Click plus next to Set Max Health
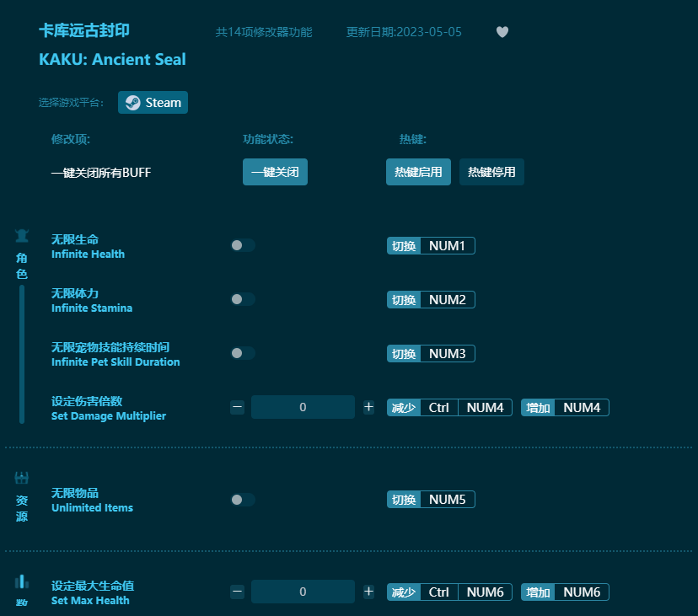Viewport: 698px width, 616px height. (368, 592)
